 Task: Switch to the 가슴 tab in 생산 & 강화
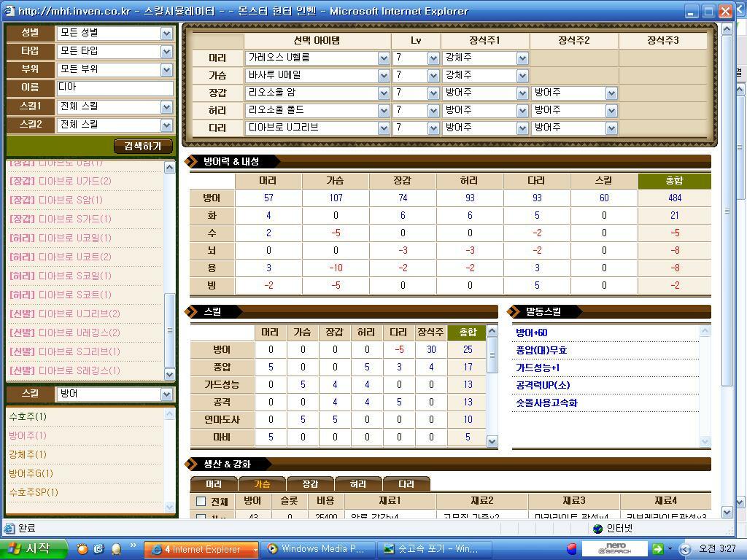click(263, 483)
